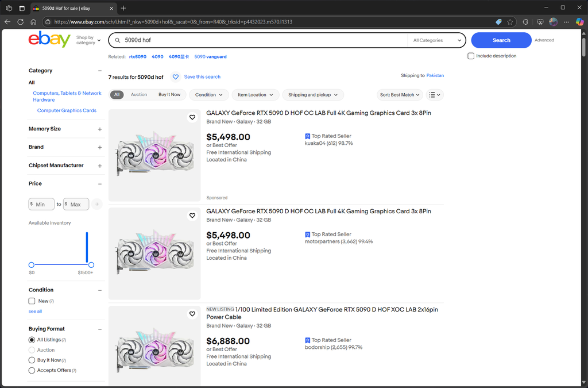Open browser settings and more menu
The image size is (588, 388).
click(x=566, y=22)
